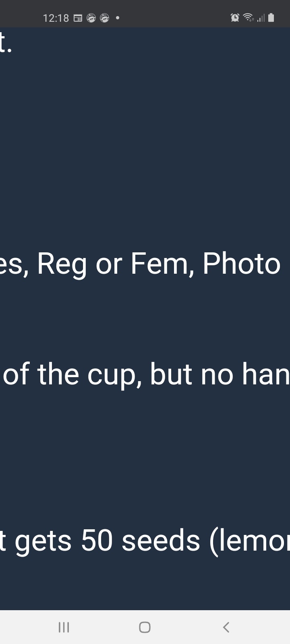Viewport: 290px width, 644px height.
Task: Tap the calendar notification icon in status bar
Action: 78,18
